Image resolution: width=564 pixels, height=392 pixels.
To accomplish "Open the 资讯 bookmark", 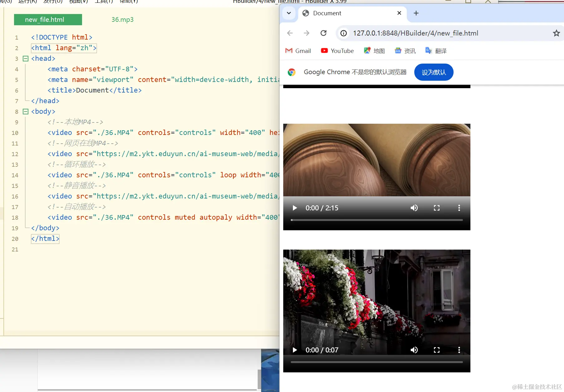I will click(x=405, y=51).
